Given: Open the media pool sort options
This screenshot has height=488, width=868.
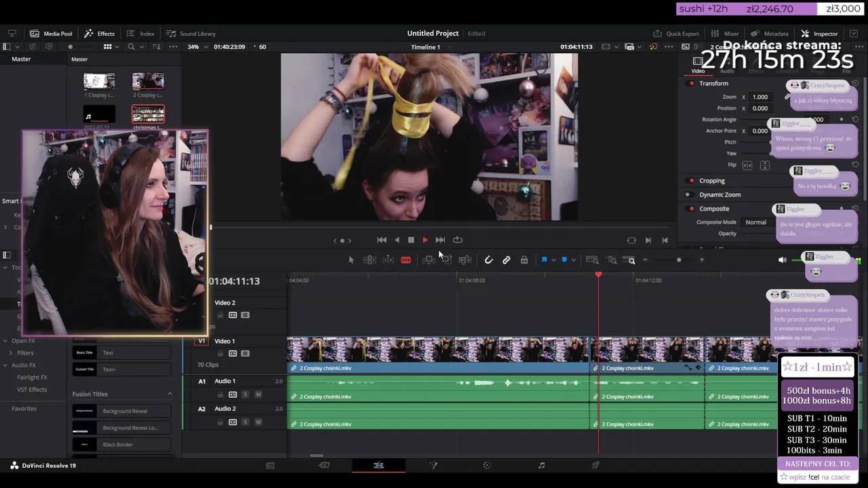Looking at the screenshot, I should (157, 47).
